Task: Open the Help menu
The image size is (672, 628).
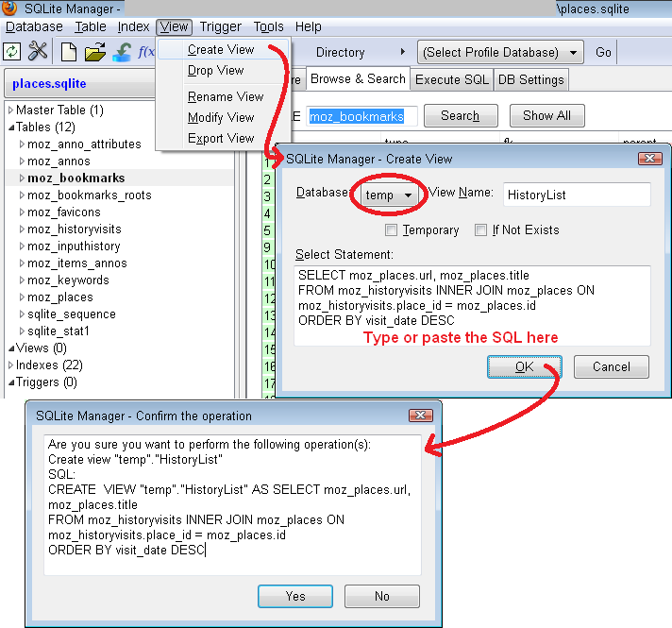Action: click(x=308, y=26)
